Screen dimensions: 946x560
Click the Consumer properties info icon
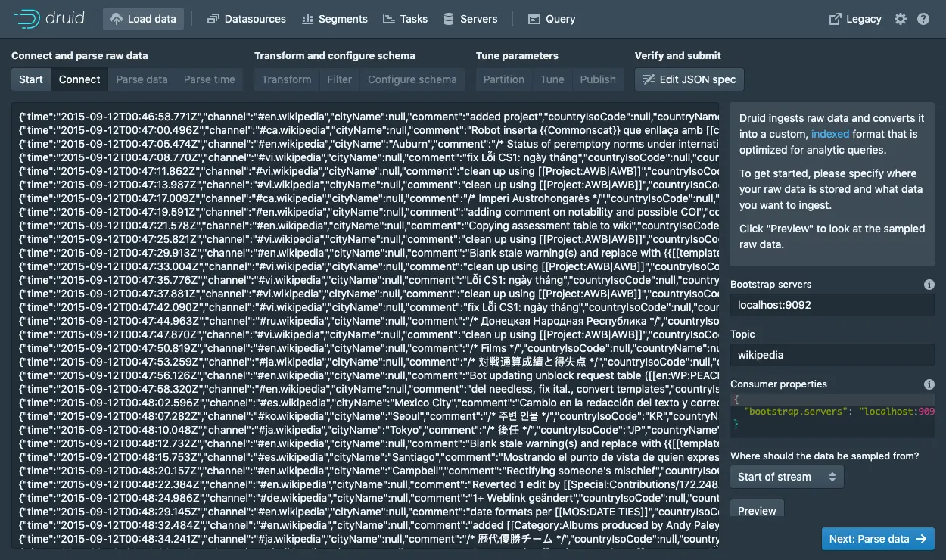point(929,384)
